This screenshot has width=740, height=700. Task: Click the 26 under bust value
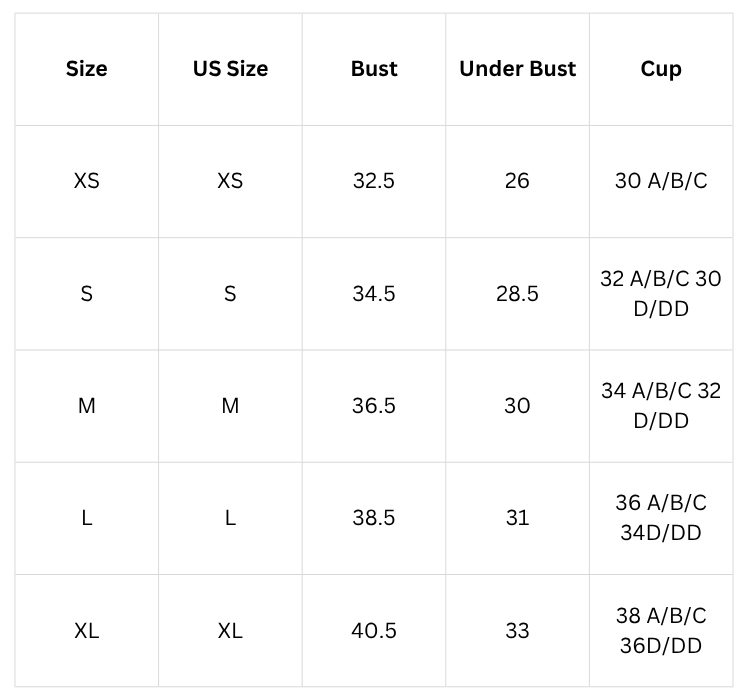click(x=517, y=181)
